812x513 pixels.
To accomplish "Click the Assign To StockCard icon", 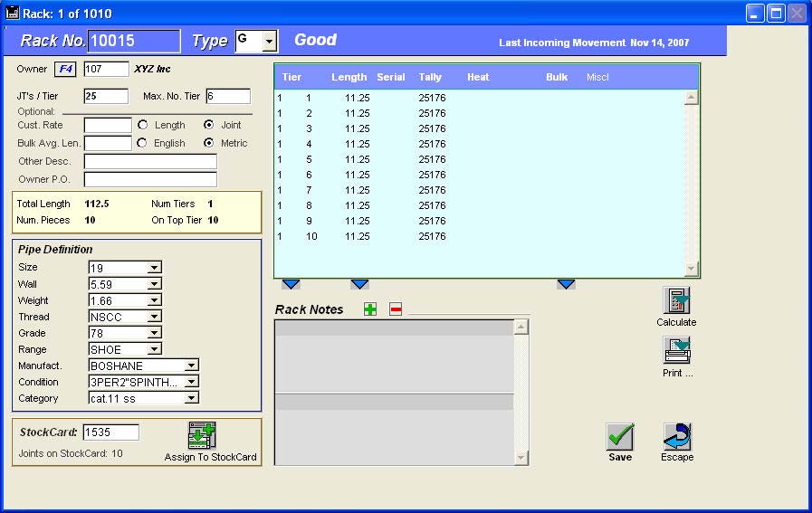I will click(x=202, y=435).
